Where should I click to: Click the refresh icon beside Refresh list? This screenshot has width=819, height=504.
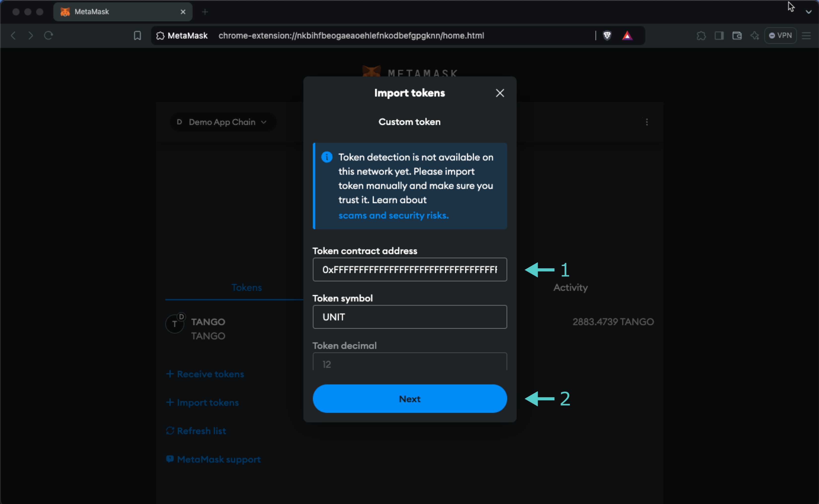[170, 431]
